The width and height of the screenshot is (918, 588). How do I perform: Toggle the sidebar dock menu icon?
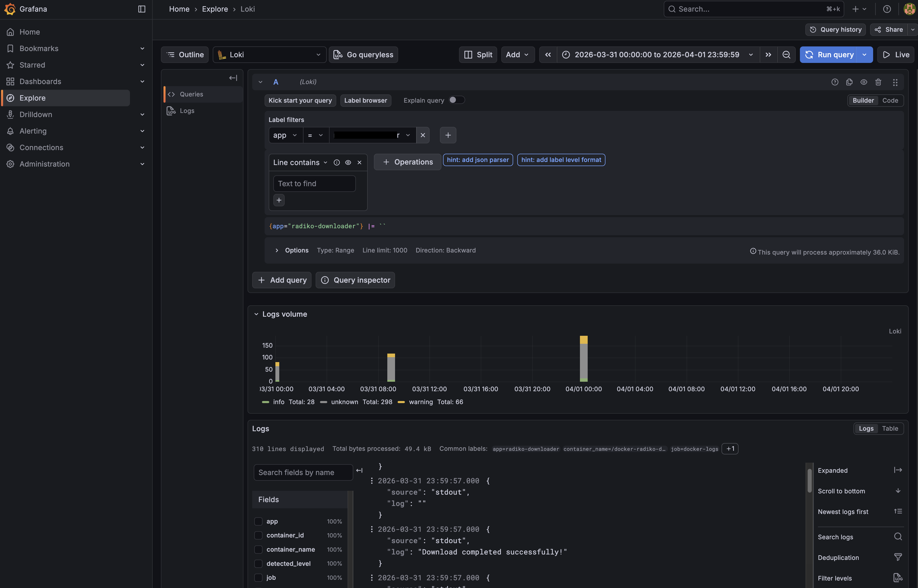pos(142,9)
